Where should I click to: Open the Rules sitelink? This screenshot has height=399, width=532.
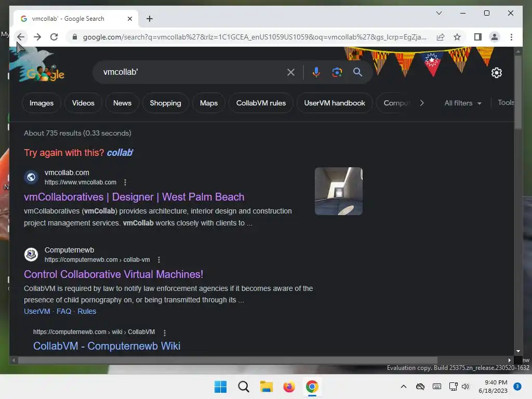[87, 311]
